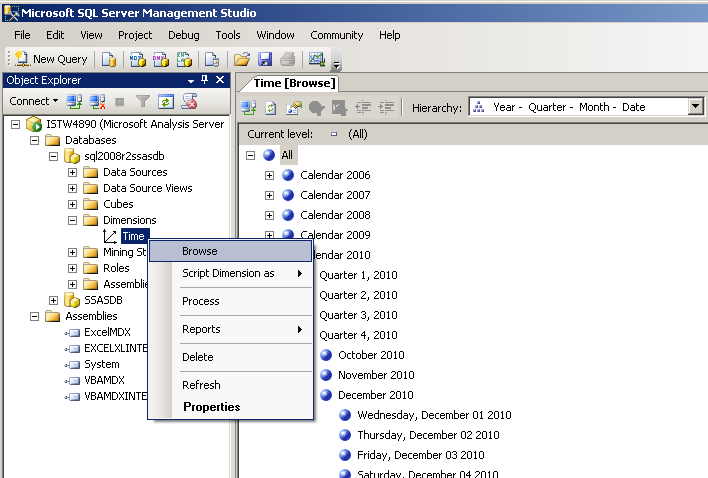The height and width of the screenshot is (478, 708).
Task: Click the Filter funnel icon
Action: click(x=143, y=102)
